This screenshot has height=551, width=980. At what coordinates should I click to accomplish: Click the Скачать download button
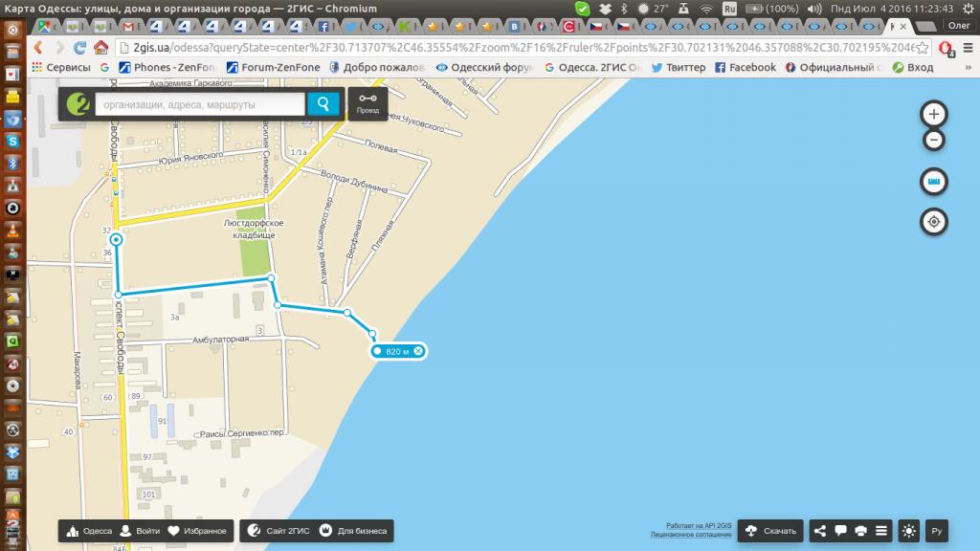coord(770,531)
